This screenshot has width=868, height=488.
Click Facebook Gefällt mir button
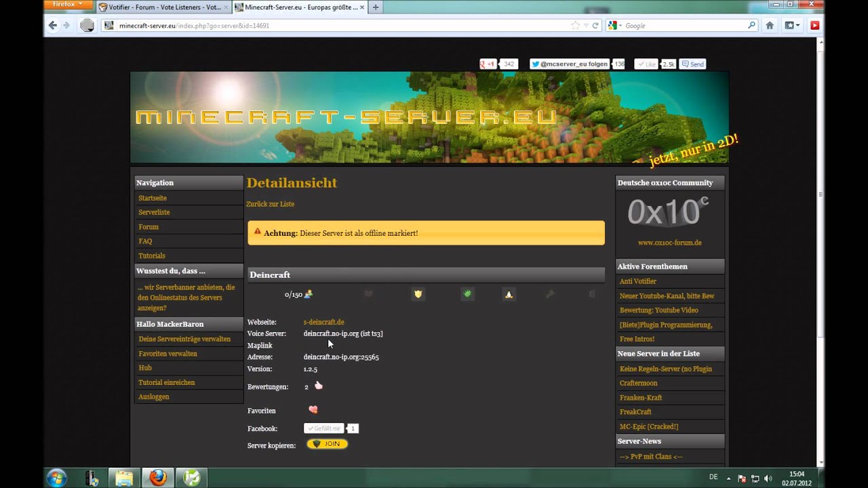(x=324, y=428)
